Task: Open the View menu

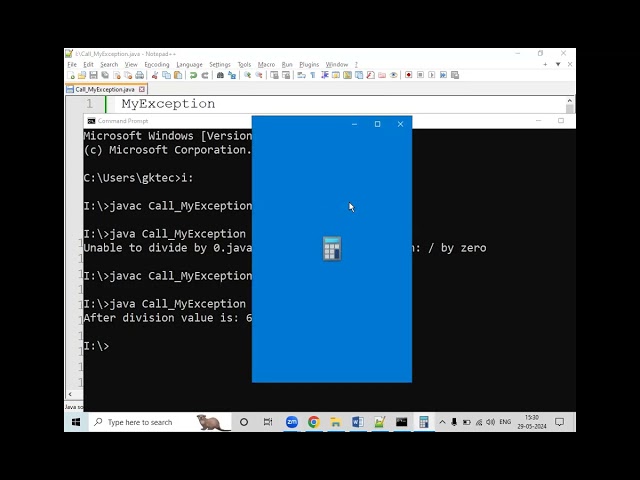Action: pyautogui.click(x=131, y=64)
